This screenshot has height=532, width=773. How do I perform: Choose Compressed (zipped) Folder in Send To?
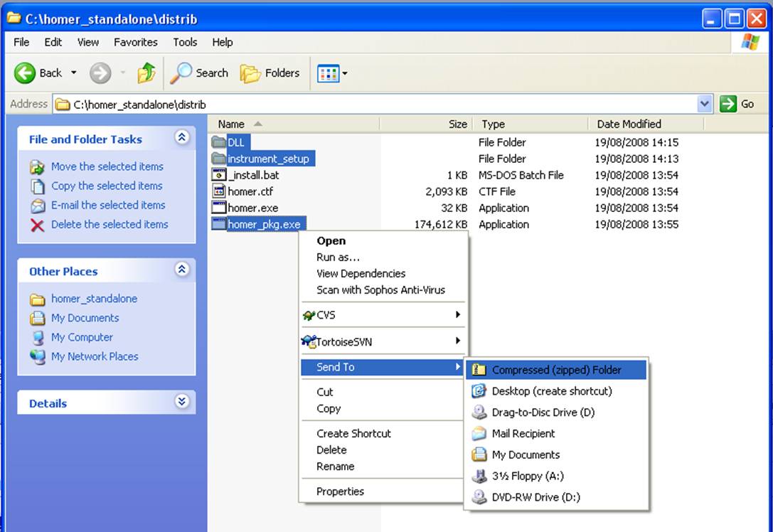[x=556, y=370]
